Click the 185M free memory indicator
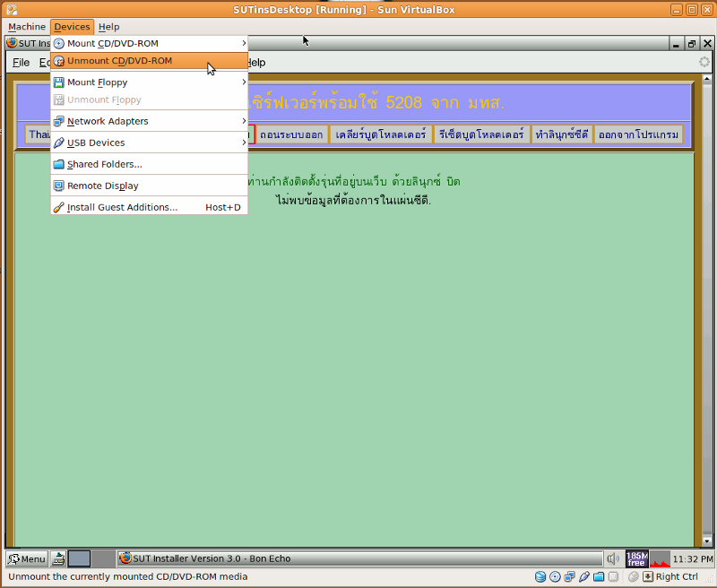This screenshot has width=717, height=588. coord(636,558)
